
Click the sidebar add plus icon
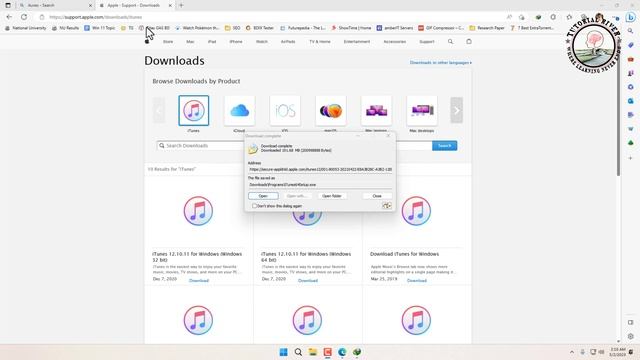(631, 158)
